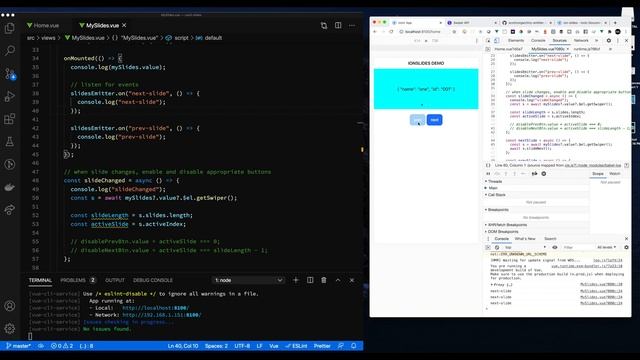Expand the Proxy object in console
The width and height of the screenshot is (640, 360).
tap(492, 284)
